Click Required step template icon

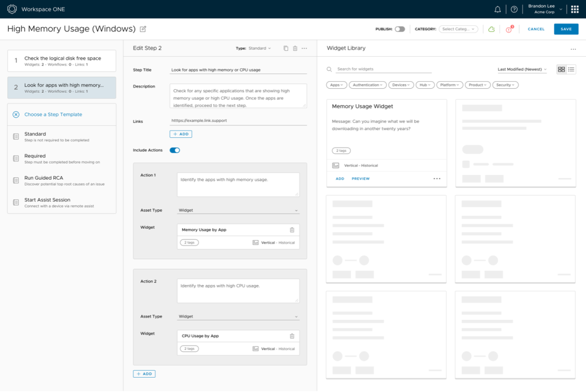click(16, 159)
